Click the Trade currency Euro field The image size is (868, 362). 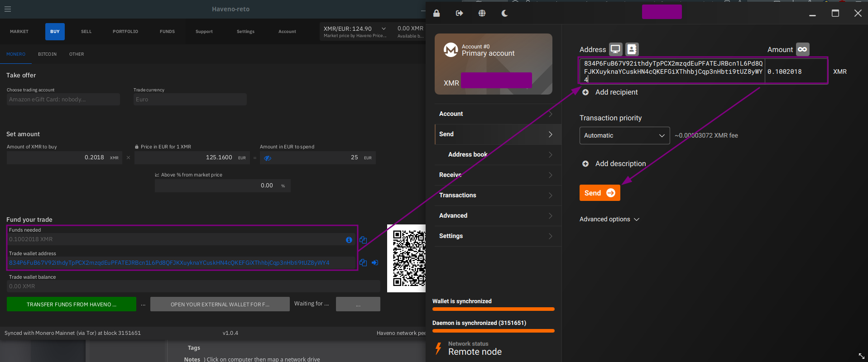190,100
